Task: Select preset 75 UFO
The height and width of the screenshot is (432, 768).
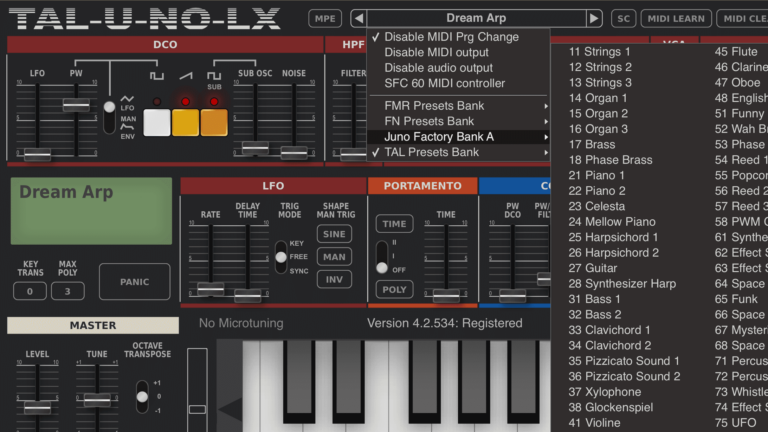Action: pos(735,423)
